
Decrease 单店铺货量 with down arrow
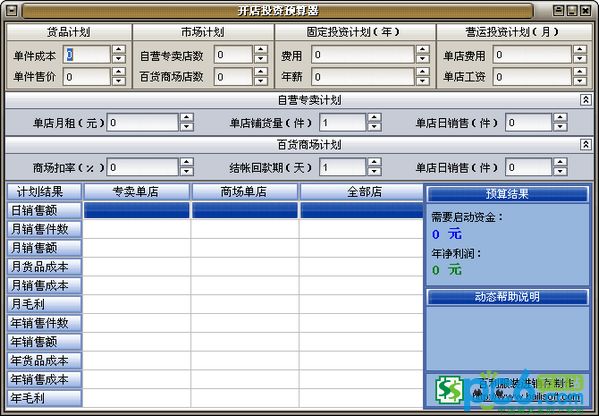point(374,127)
